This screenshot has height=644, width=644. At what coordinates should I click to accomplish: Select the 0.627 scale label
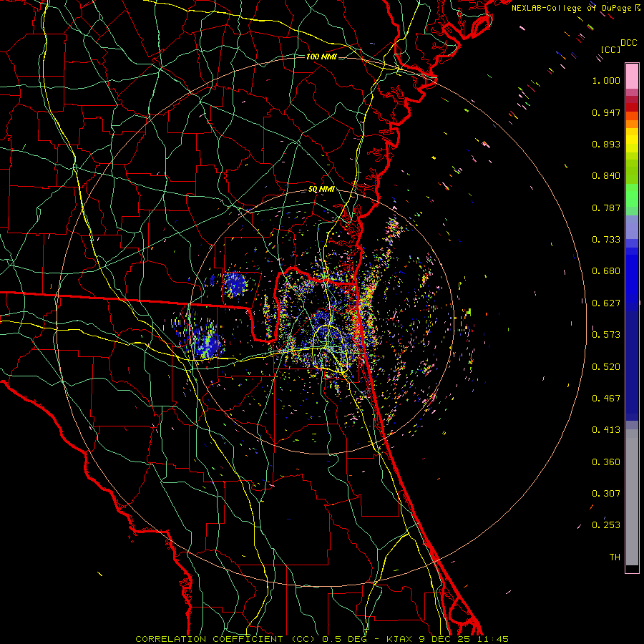tap(606, 303)
